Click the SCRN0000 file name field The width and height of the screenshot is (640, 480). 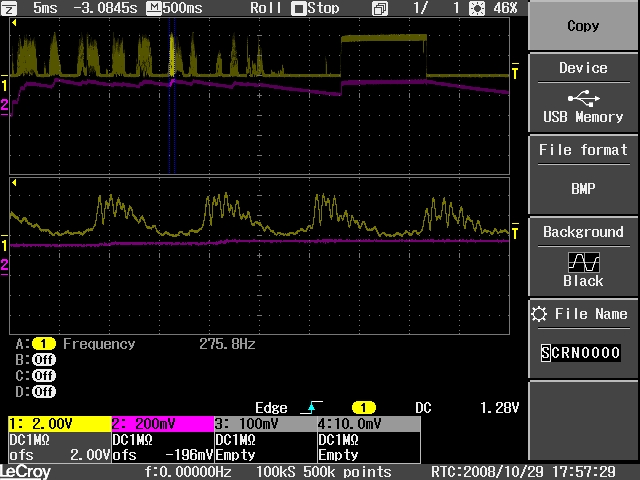coord(580,352)
